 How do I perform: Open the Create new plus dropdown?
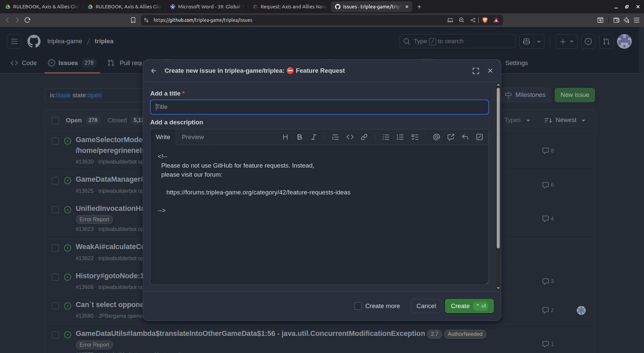pos(566,42)
